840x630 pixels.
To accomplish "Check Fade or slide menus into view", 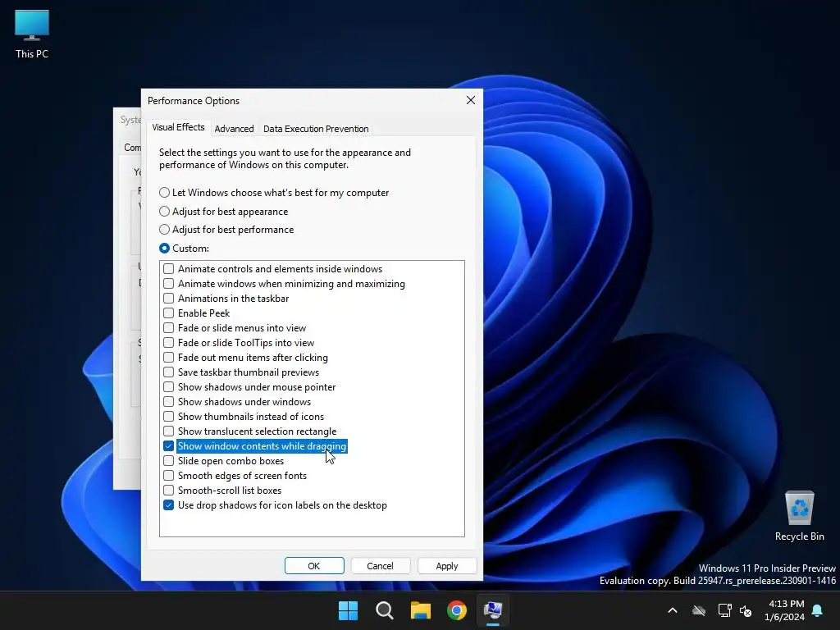I will point(168,327).
